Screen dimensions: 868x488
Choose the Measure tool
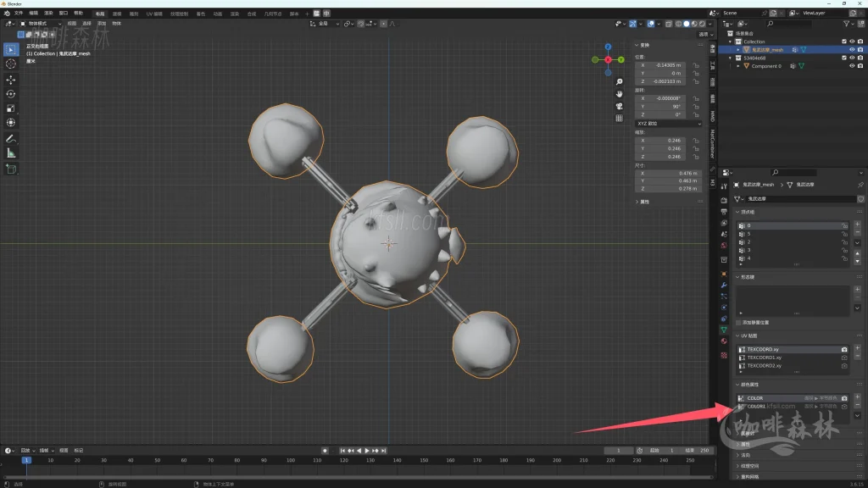pyautogui.click(x=11, y=153)
